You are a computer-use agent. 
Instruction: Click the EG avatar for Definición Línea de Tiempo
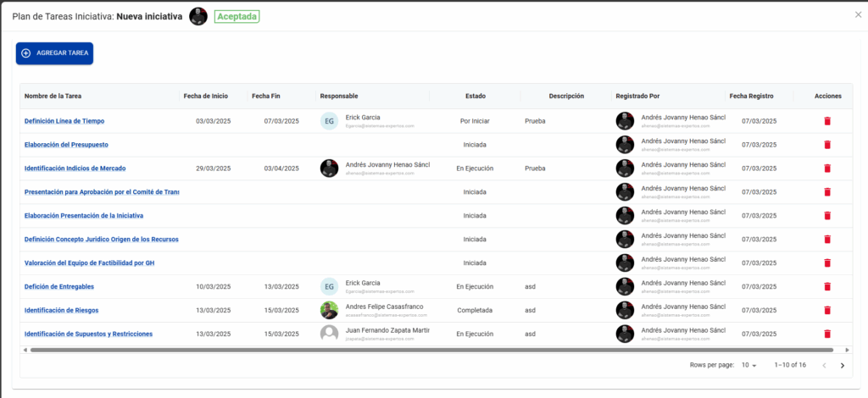pos(329,121)
